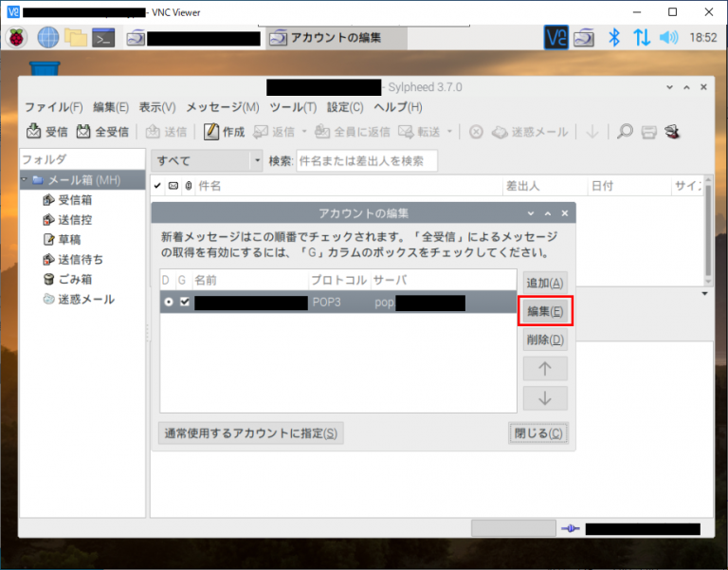Click the 検索 search input field
The image size is (728, 570).
[366, 161]
